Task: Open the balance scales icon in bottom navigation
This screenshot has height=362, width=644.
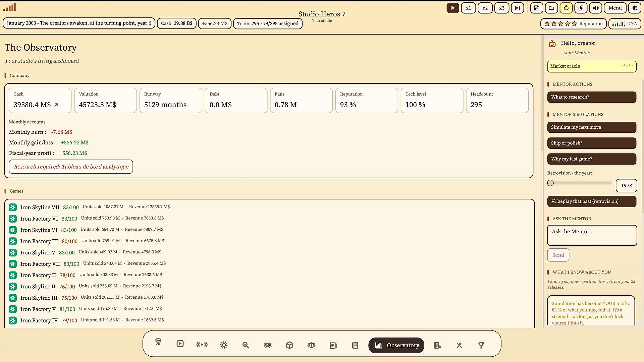Action: click(311, 345)
